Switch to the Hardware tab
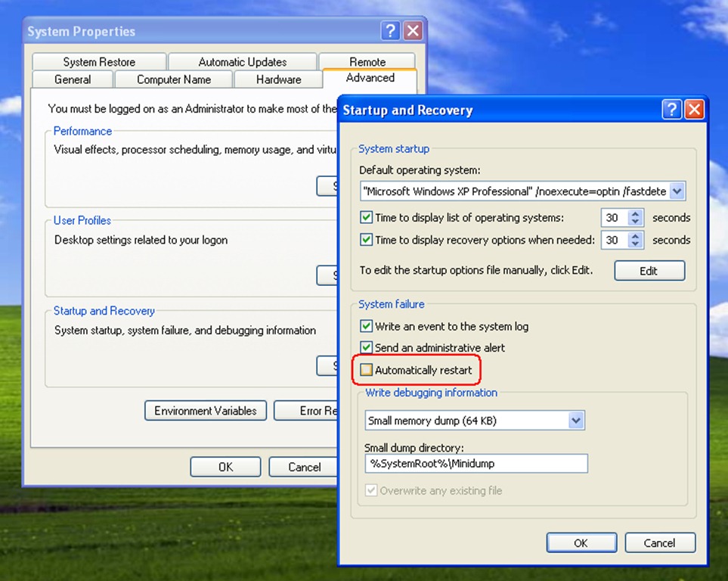 (x=278, y=79)
